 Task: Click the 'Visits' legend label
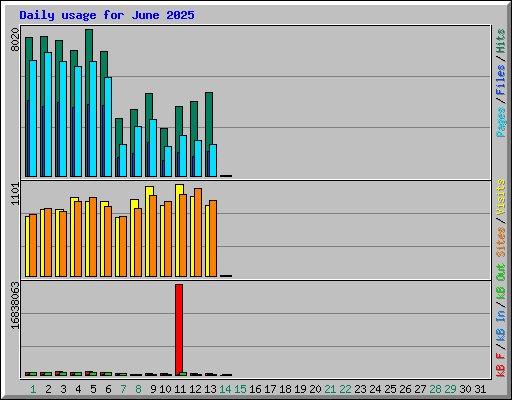[x=501, y=197]
